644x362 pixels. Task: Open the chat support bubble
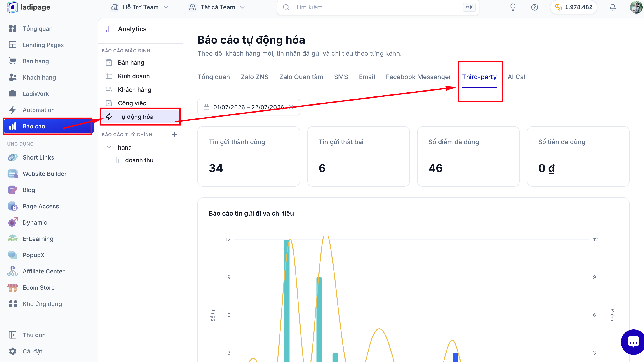(x=633, y=342)
